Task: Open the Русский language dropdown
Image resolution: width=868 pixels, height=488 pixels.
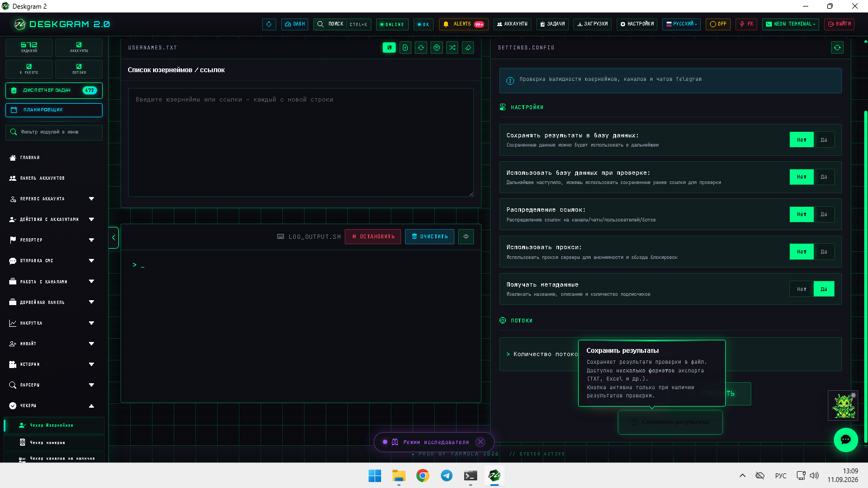Action: tap(681, 24)
